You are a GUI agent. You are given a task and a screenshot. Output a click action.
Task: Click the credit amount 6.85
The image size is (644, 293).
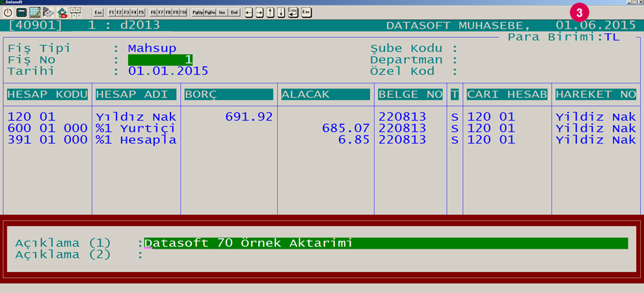click(354, 140)
